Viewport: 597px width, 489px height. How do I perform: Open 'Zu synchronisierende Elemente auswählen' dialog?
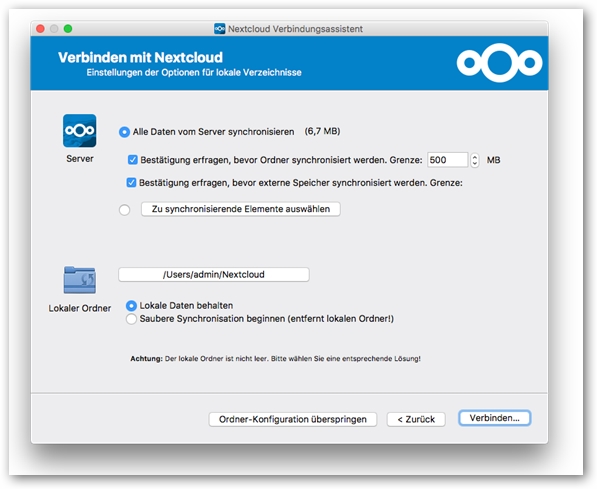[241, 209]
